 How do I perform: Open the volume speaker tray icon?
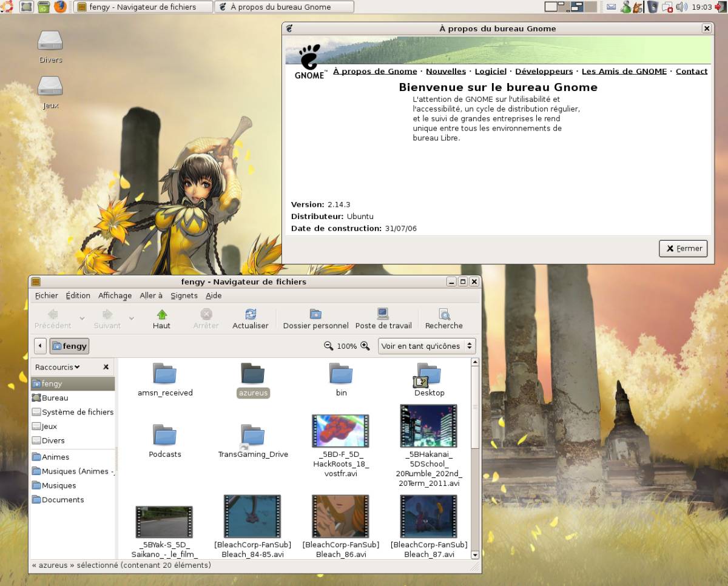[x=682, y=7]
